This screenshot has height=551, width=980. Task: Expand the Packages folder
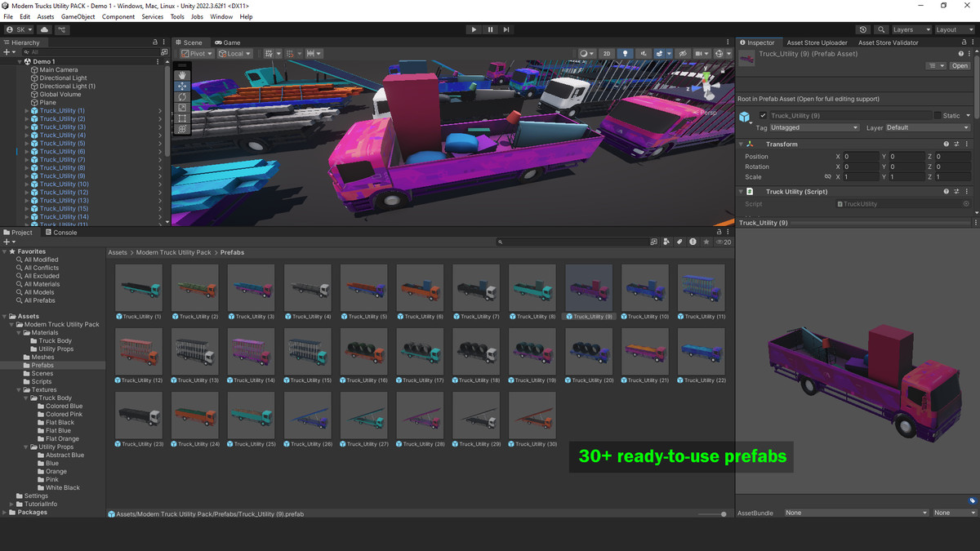point(6,513)
